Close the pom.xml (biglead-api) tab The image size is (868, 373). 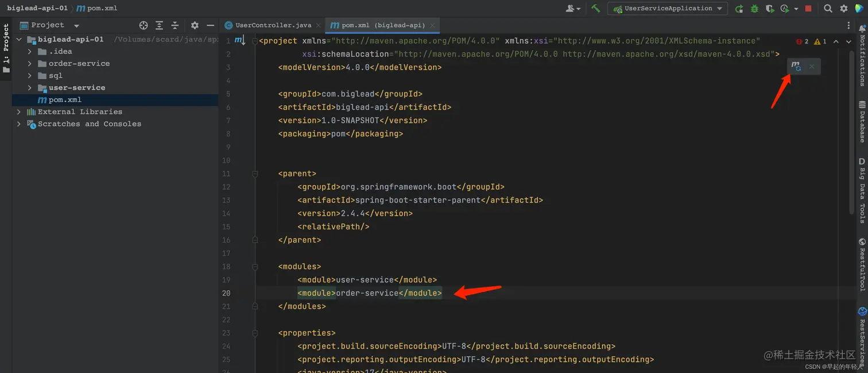433,25
